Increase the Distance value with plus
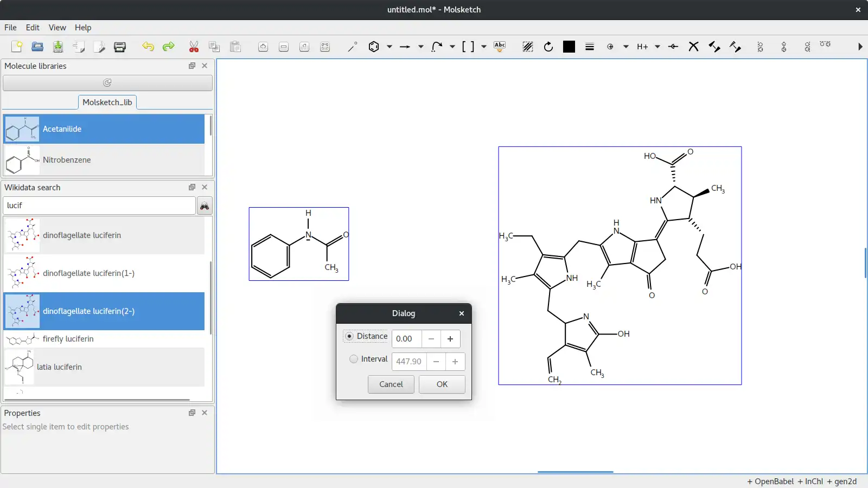This screenshot has width=868, height=488. [x=450, y=339]
